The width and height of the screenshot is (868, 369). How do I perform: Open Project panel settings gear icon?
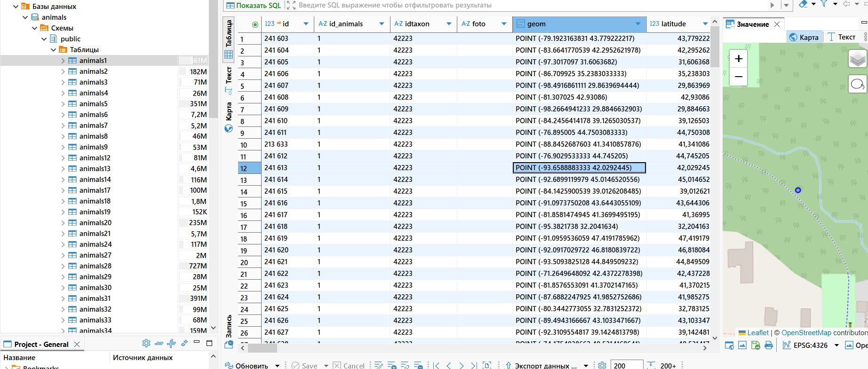click(x=146, y=344)
